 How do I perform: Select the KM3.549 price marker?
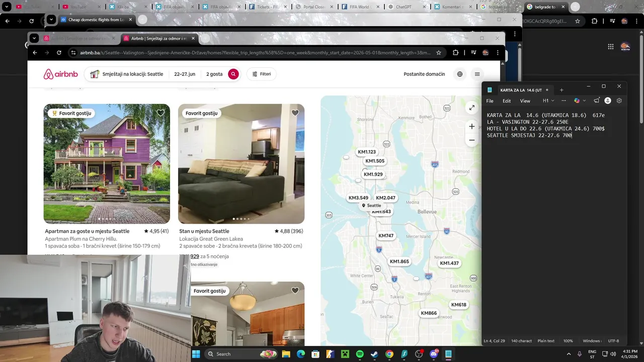(x=358, y=198)
